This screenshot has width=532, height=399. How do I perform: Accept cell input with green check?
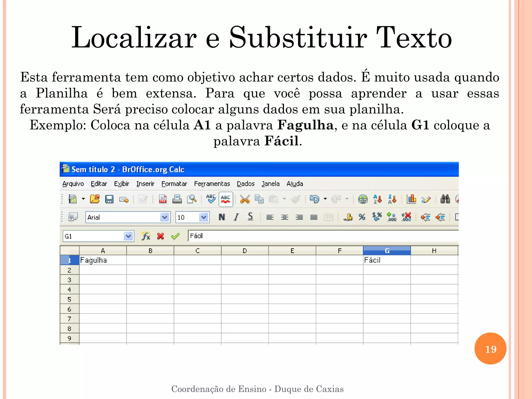pos(175,236)
